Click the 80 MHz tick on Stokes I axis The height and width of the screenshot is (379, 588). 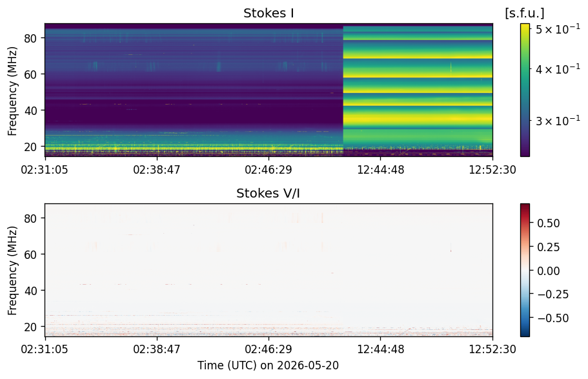point(30,38)
